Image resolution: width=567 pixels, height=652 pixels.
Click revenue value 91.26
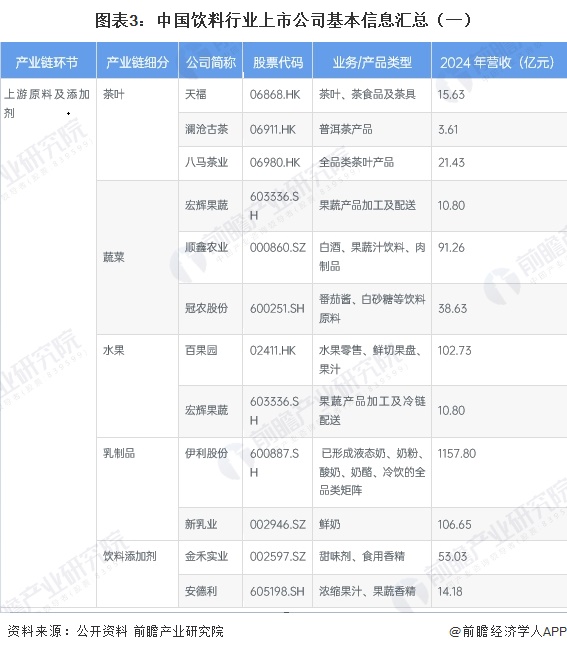(451, 247)
